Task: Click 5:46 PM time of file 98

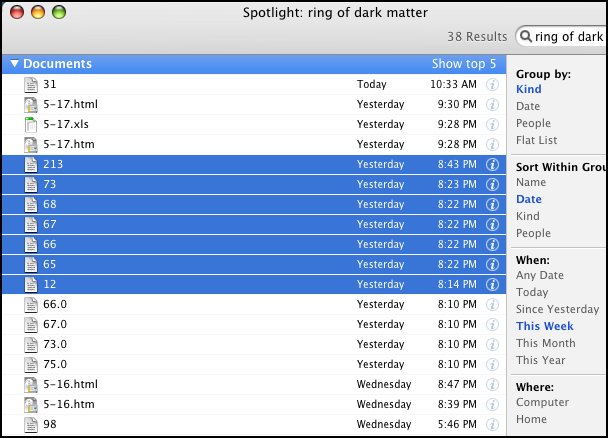Action: [x=457, y=424]
